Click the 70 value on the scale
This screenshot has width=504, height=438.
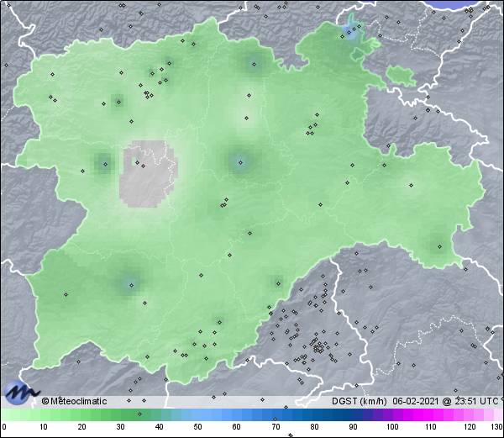click(276, 427)
